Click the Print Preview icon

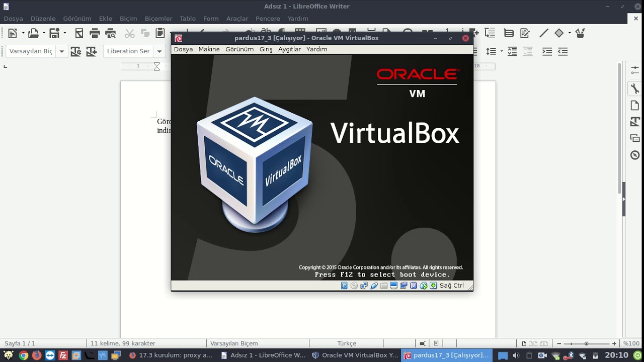click(111, 33)
